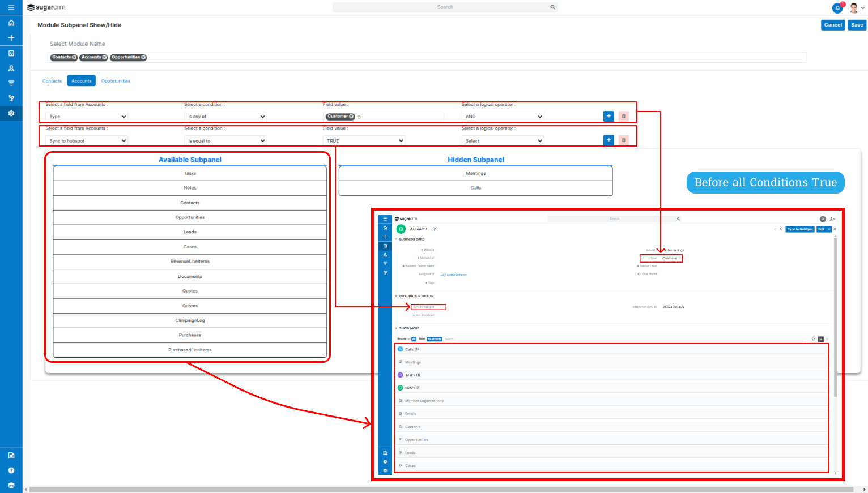The height and width of the screenshot is (493, 868).
Task: Add a condition after the Type row
Action: click(x=609, y=116)
